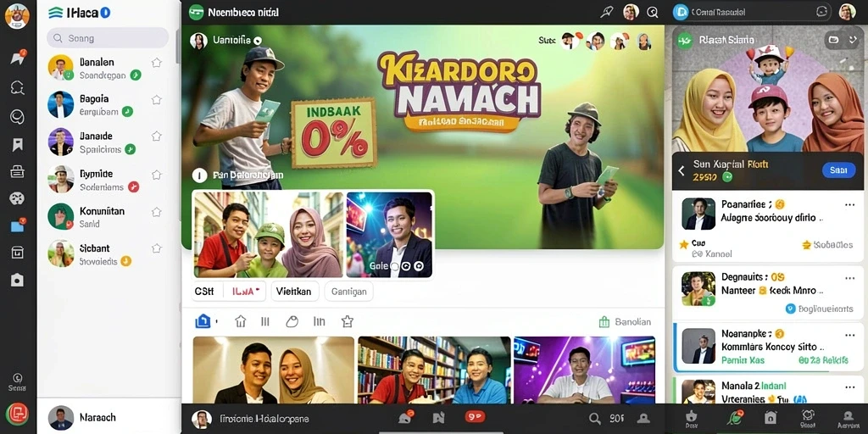This screenshot has width=868, height=434.
Task: Open the flag notifications icon in sidebar
Action: coord(17,58)
